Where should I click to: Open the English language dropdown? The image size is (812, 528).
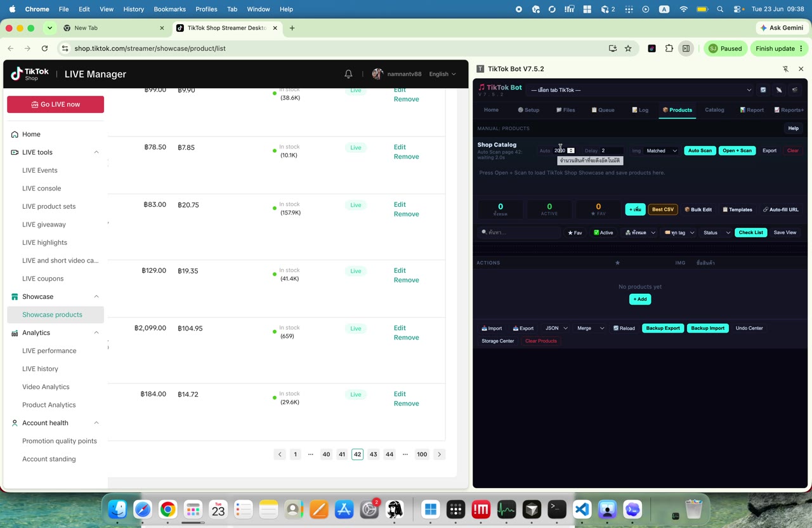[442, 74]
